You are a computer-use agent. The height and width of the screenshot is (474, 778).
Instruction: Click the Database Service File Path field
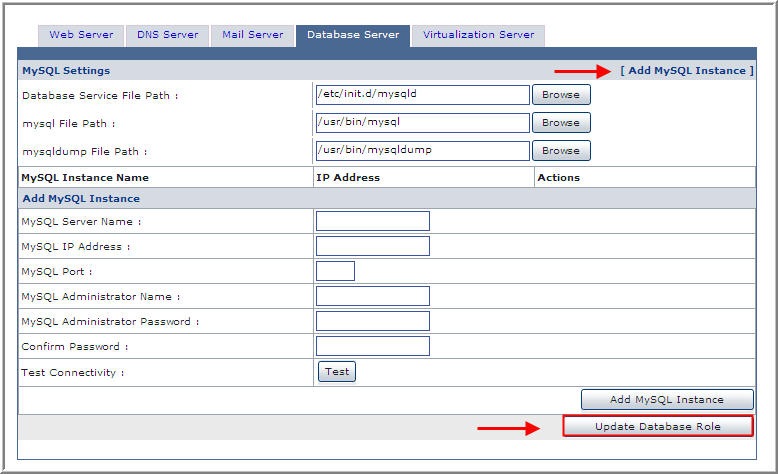[422, 95]
